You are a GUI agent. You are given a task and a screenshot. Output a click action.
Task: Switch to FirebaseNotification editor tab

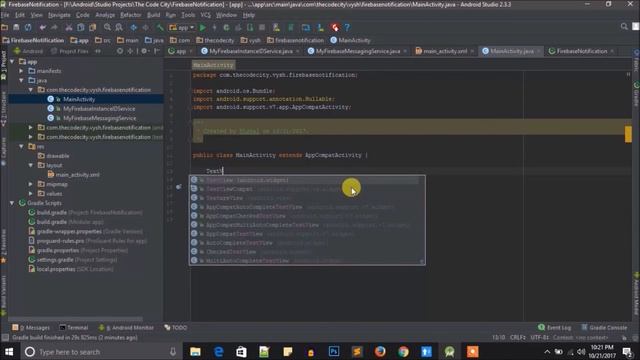tap(581, 51)
